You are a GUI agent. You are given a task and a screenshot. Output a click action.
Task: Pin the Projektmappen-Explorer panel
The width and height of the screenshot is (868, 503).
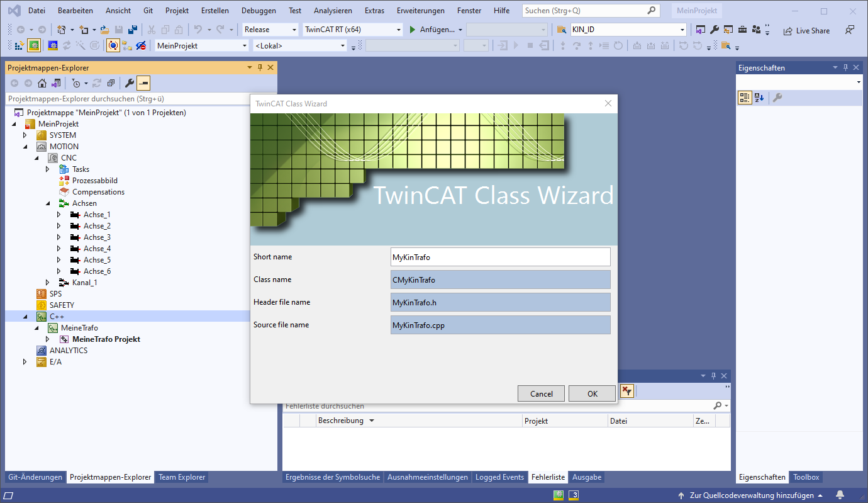[260, 67]
